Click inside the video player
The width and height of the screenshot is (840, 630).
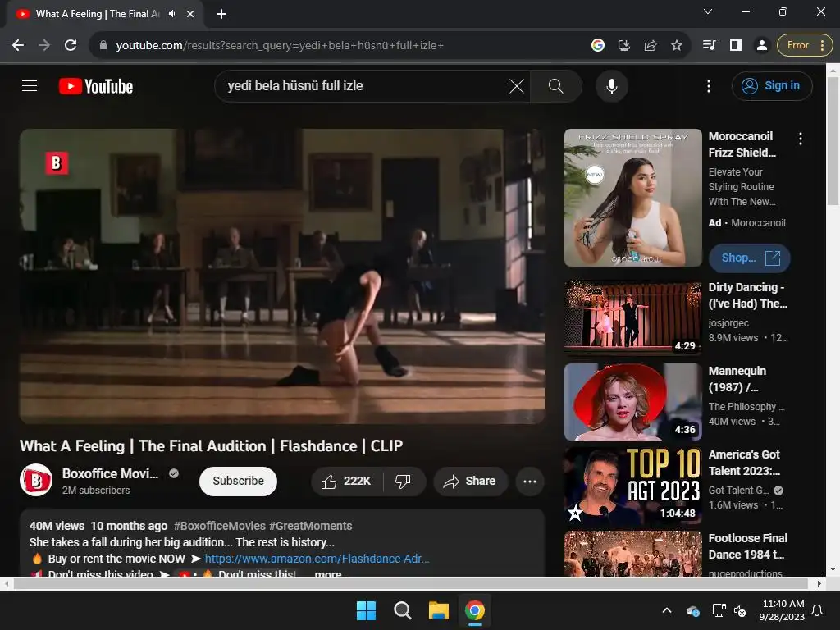click(282, 276)
